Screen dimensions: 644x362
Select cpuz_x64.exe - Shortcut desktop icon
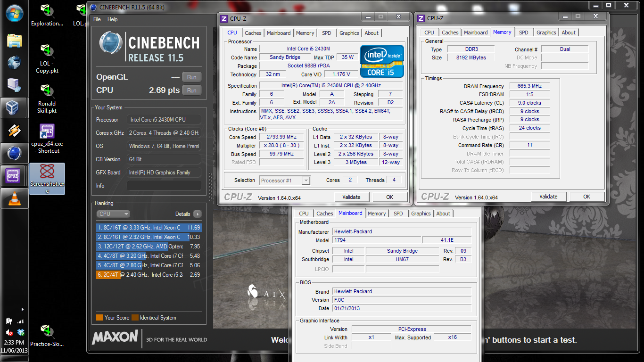pyautogui.click(x=47, y=139)
